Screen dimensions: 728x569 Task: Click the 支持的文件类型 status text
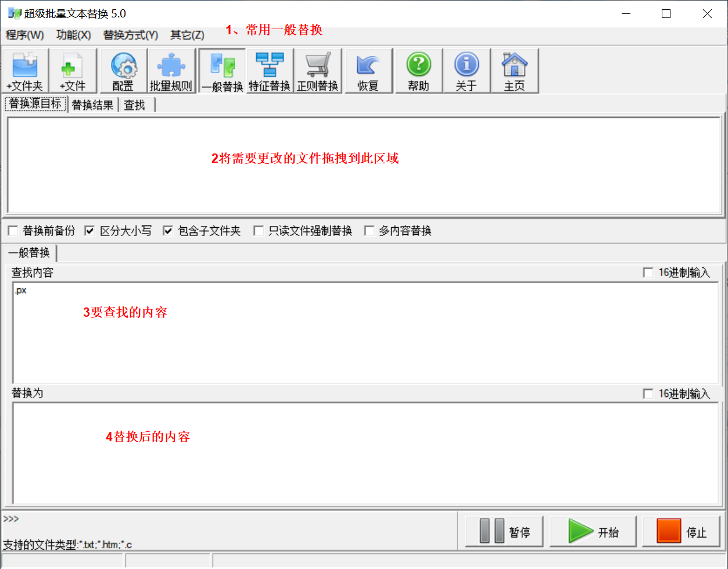(67, 545)
